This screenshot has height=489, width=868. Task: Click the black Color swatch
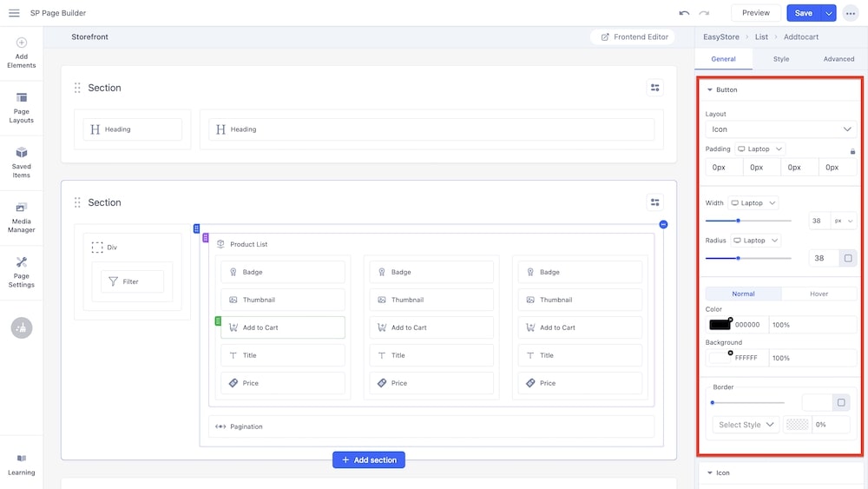click(720, 325)
